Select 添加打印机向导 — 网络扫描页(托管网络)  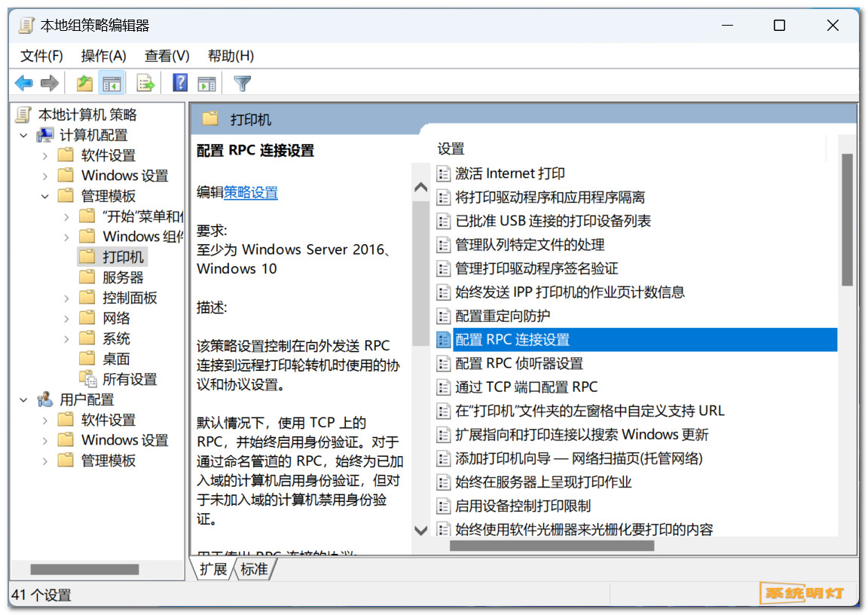[579, 458]
